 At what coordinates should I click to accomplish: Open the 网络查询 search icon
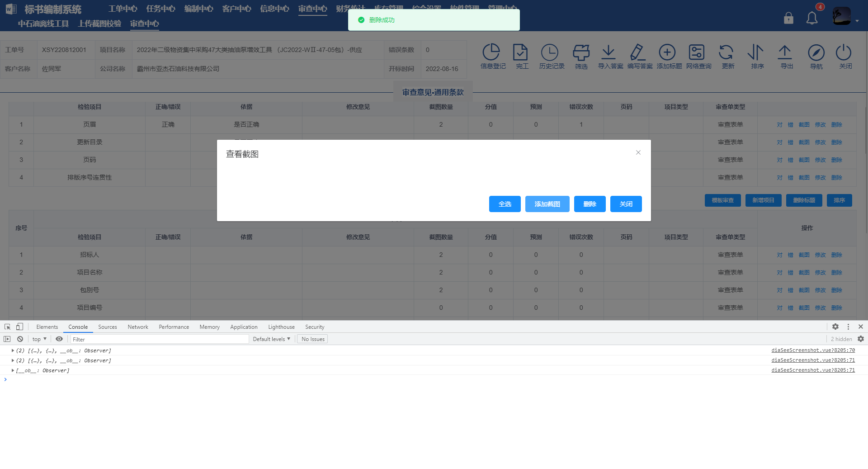[697, 52]
